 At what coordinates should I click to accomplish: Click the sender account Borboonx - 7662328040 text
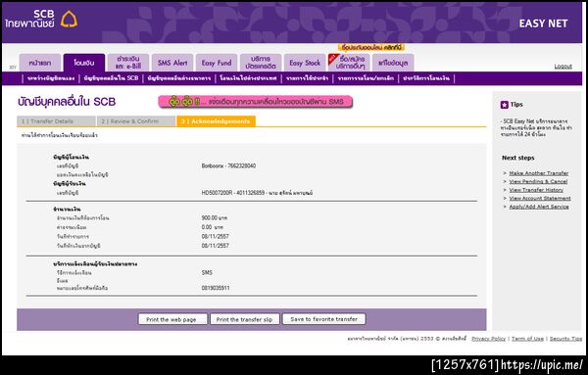pos(228,165)
